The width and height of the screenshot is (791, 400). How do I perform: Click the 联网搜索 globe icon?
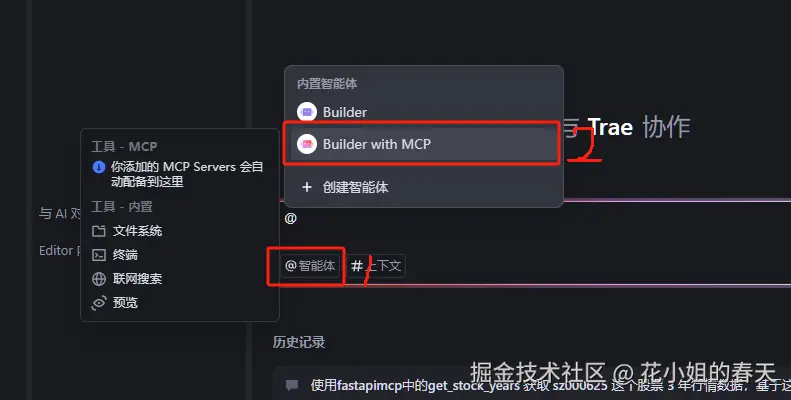click(x=99, y=279)
